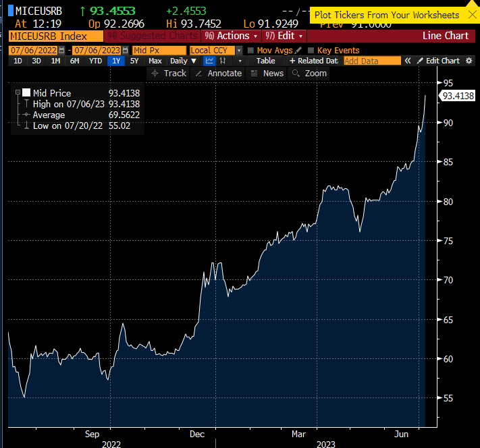The width and height of the screenshot is (480, 448).
Task: Collapse panel with double chevron icon
Action: click(x=408, y=61)
